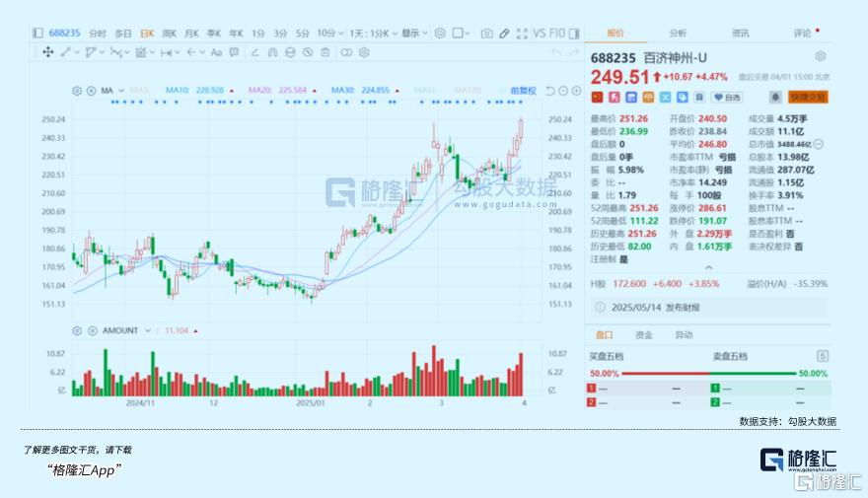This screenshot has height=498, width=868.
Task: Select the 日K daily candlestick tab
Action: point(147,34)
